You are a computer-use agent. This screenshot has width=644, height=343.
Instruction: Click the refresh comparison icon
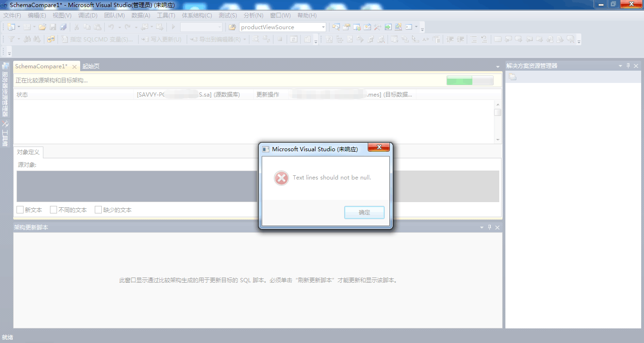pos(294,39)
